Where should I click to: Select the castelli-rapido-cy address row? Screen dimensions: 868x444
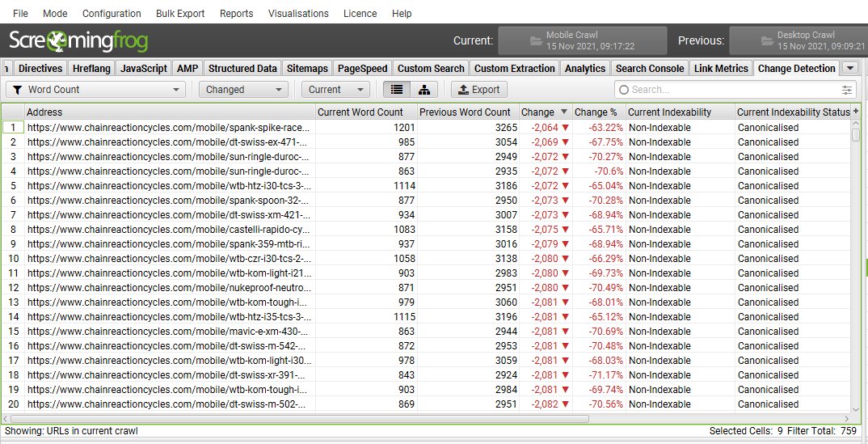click(x=170, y=229)
